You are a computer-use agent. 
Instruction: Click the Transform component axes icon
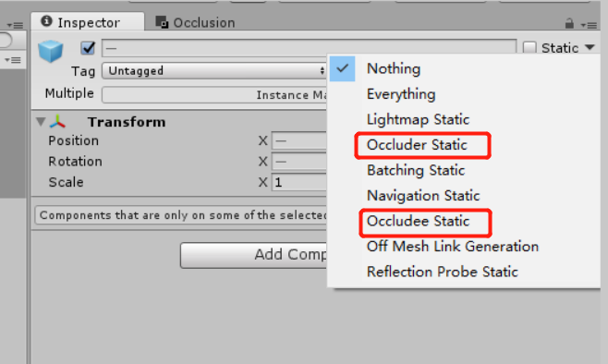(57, 122)
